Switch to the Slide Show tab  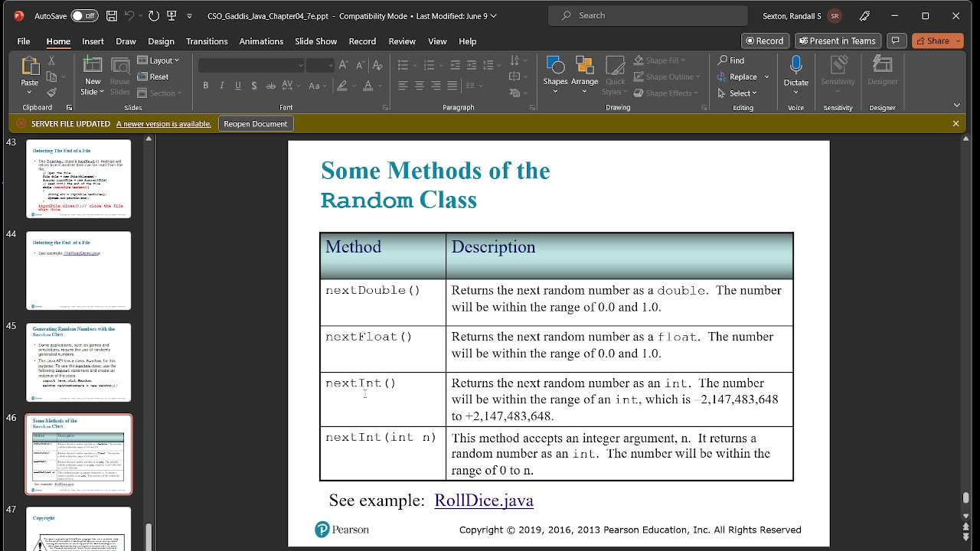(315, 41)
